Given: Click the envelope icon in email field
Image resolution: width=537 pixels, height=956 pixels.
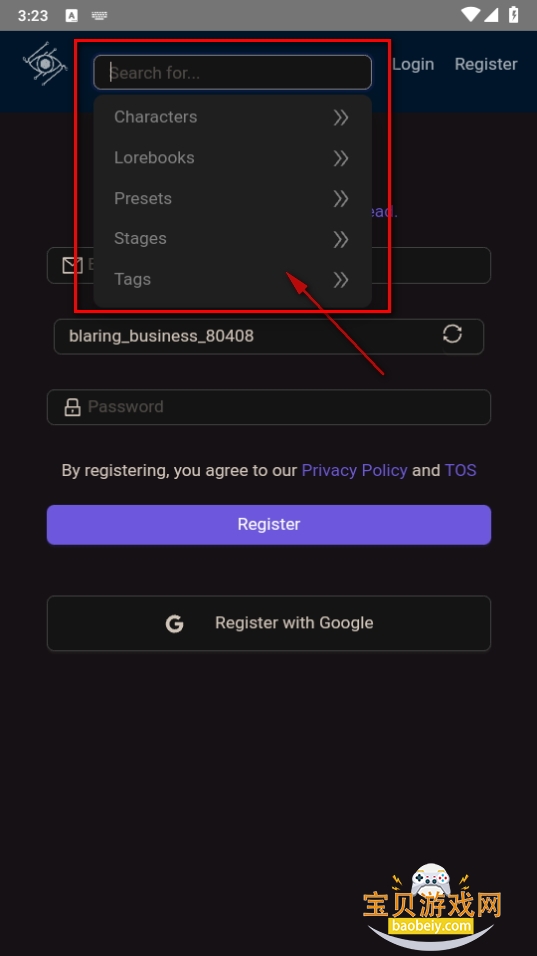Looking at the screenshot, I should [73, 265].
